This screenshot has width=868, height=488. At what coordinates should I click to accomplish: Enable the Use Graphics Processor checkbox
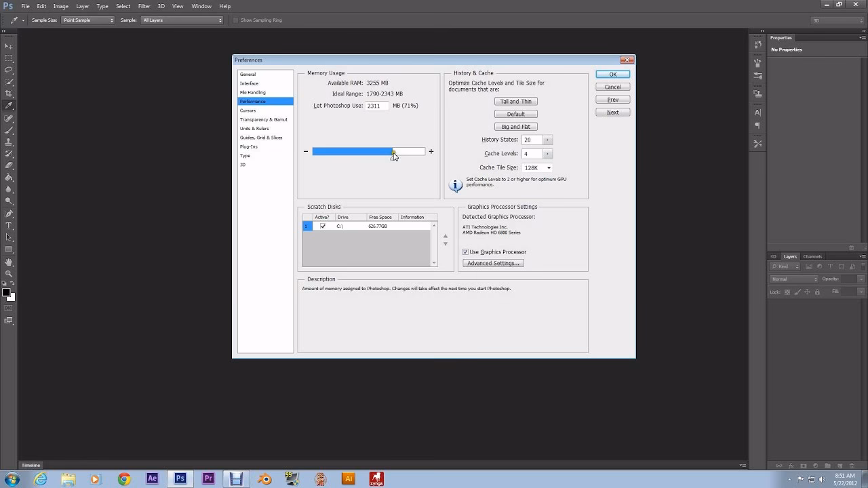click(x=465, y=251)
